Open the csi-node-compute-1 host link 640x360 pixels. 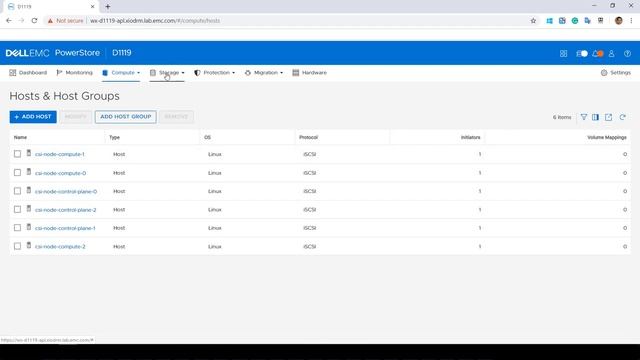coord(60,154)
